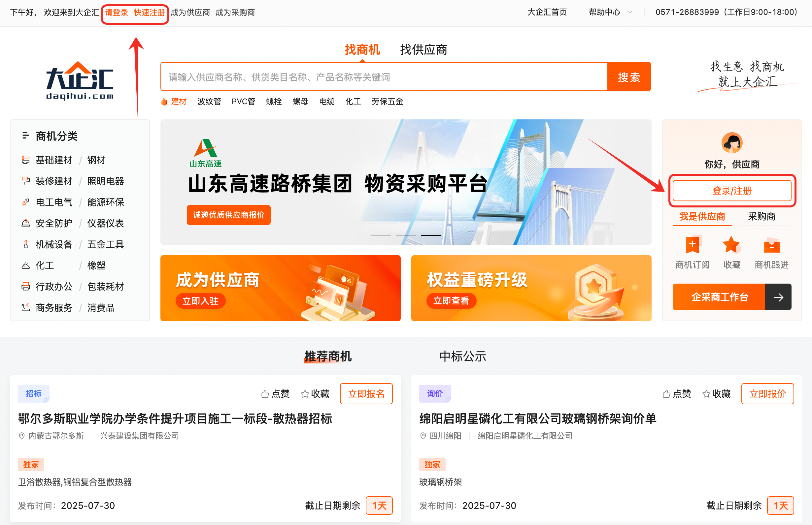
Task: Click the 请登录 link
Action: (116, 13)
